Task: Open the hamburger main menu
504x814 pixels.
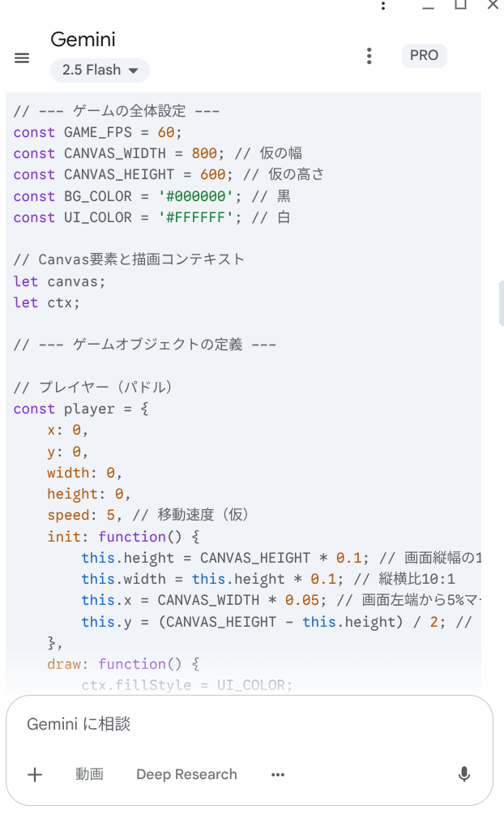Action: pyautogui.click(x=22, y=58)
